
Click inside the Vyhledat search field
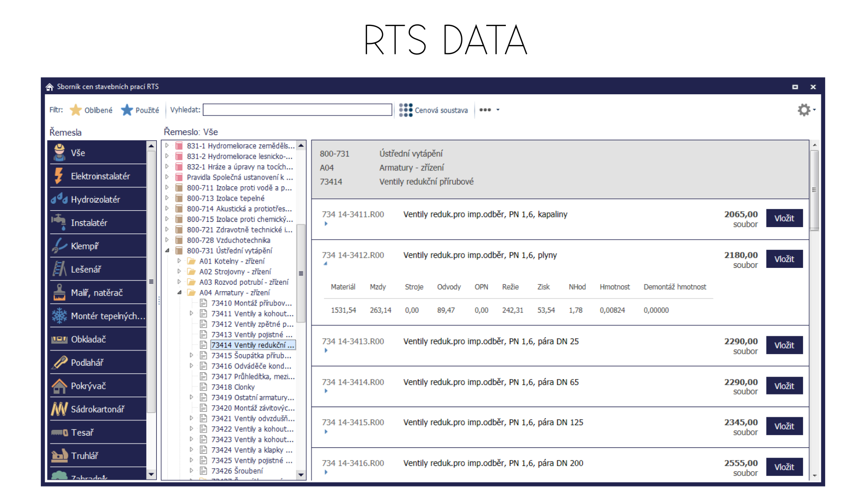297,110
